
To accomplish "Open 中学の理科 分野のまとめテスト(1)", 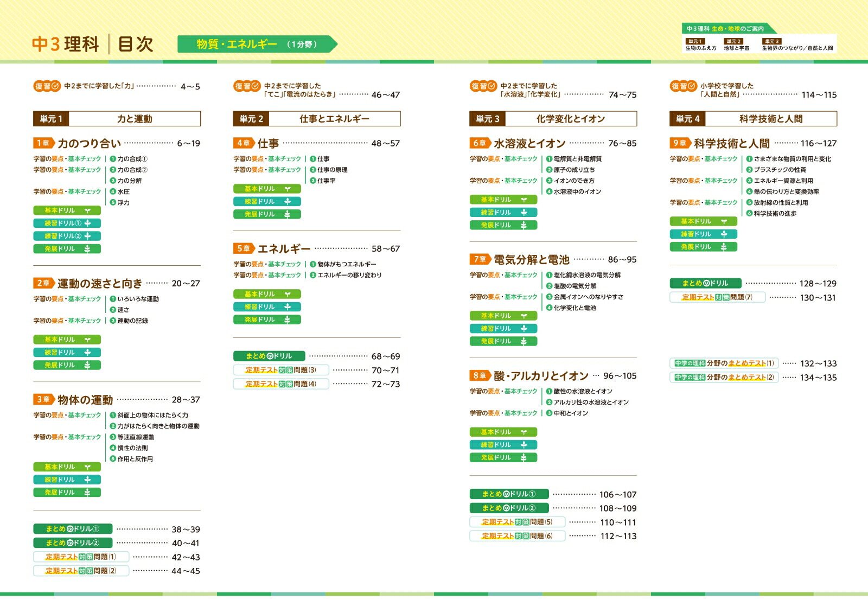I will [724, 363].
